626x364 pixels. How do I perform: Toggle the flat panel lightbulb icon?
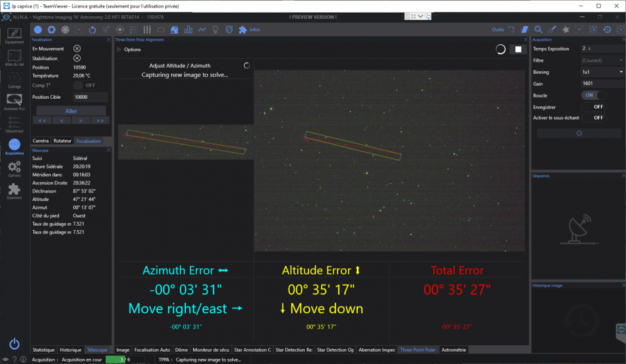pos(215,29)
